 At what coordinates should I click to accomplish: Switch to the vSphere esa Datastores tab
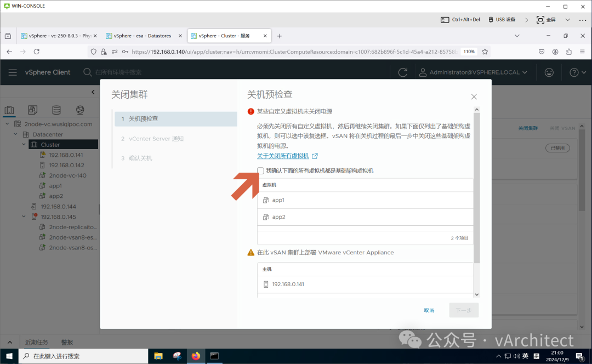click(x=144, y=36)
